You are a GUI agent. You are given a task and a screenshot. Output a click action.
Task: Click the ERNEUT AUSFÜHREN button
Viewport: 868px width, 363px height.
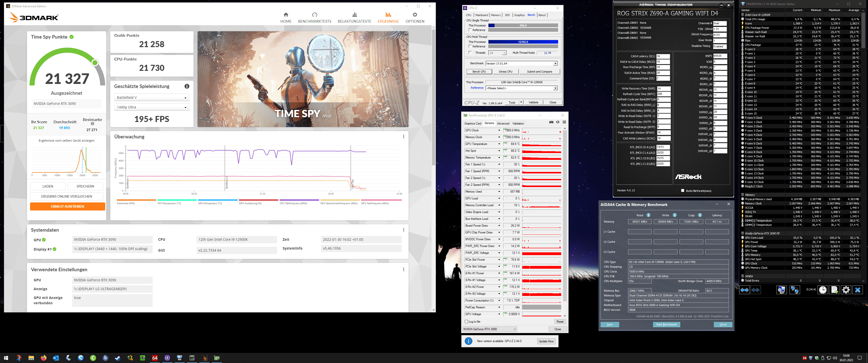tap(67, 206)
